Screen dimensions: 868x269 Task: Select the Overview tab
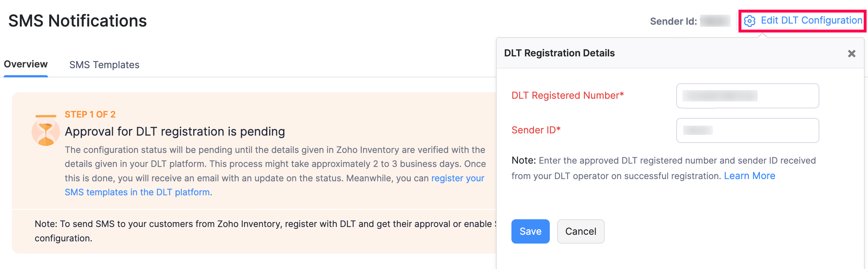tap(26, 64)
